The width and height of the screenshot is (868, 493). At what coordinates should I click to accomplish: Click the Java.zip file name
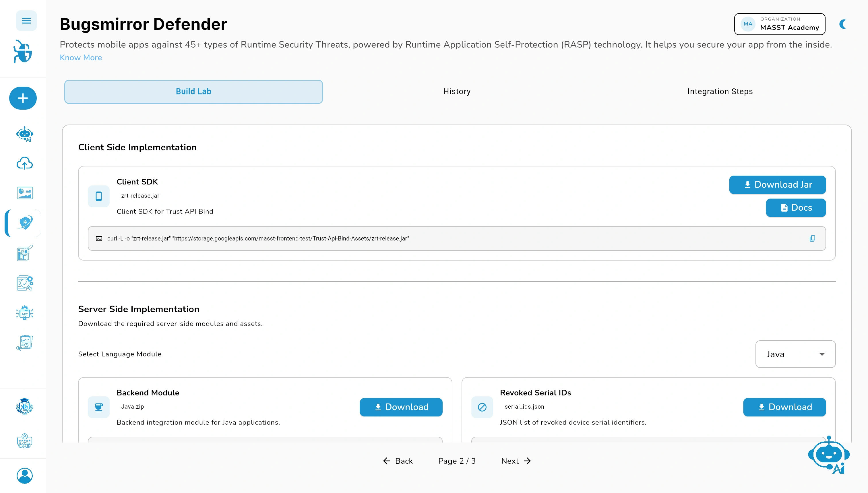[x=132, y=407]
